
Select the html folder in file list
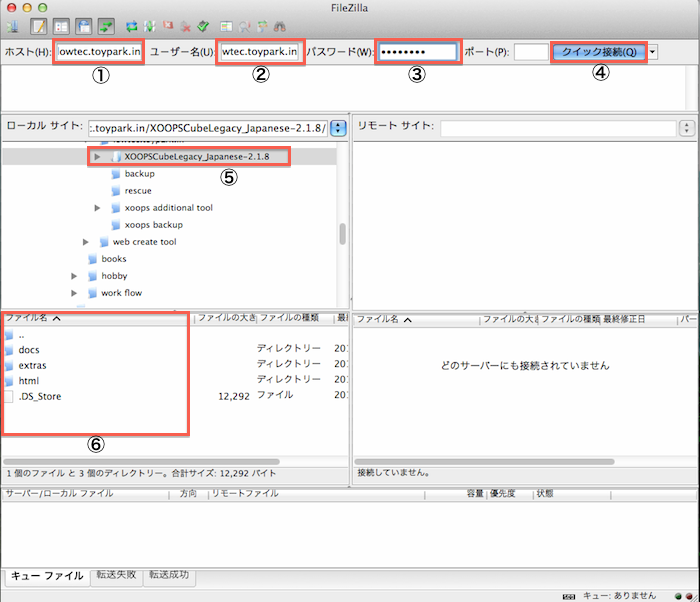29,381
